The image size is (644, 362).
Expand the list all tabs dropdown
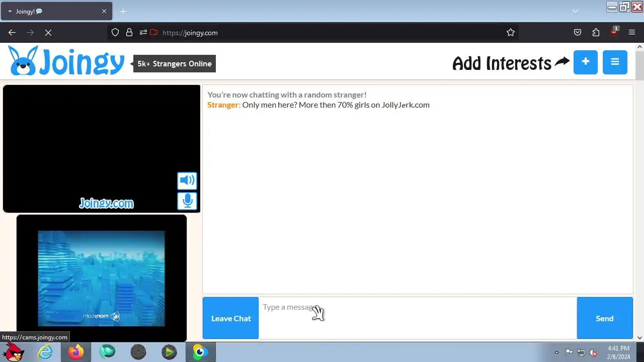coord(576,11)
